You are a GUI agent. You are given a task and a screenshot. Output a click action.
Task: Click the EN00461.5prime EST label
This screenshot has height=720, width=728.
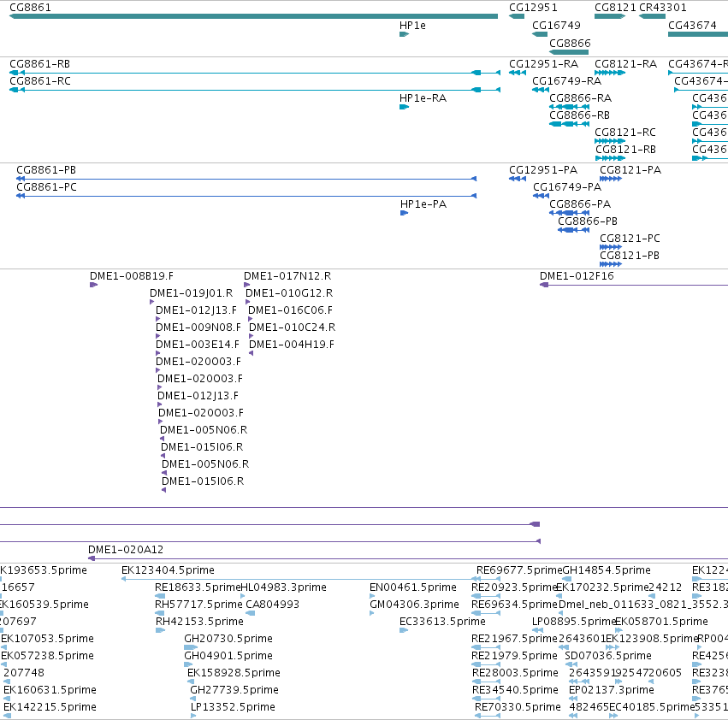point(413,587)
